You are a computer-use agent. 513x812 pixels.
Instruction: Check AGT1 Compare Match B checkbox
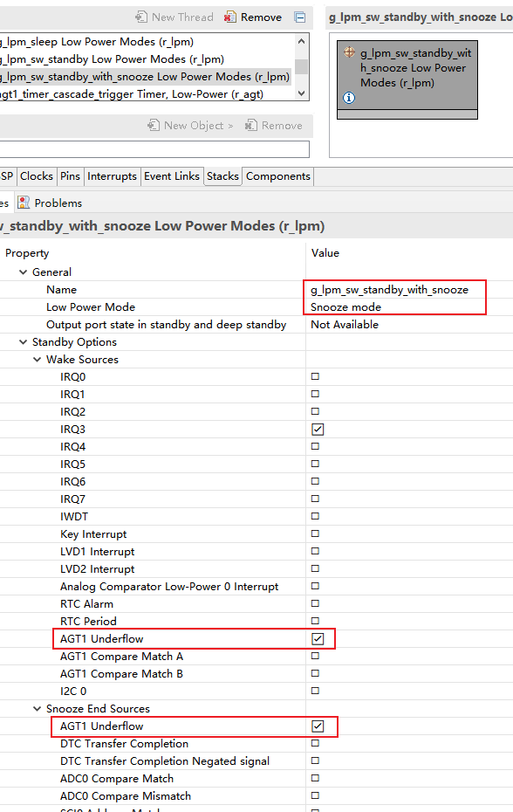[315, 674]
